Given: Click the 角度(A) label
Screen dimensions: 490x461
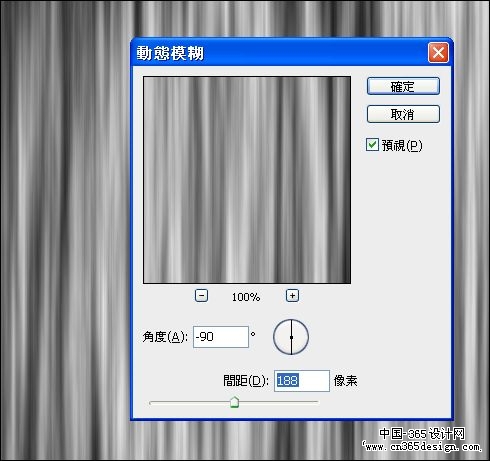Looking at the screenshot, I should pyautogui.click(x=165, y=337).
